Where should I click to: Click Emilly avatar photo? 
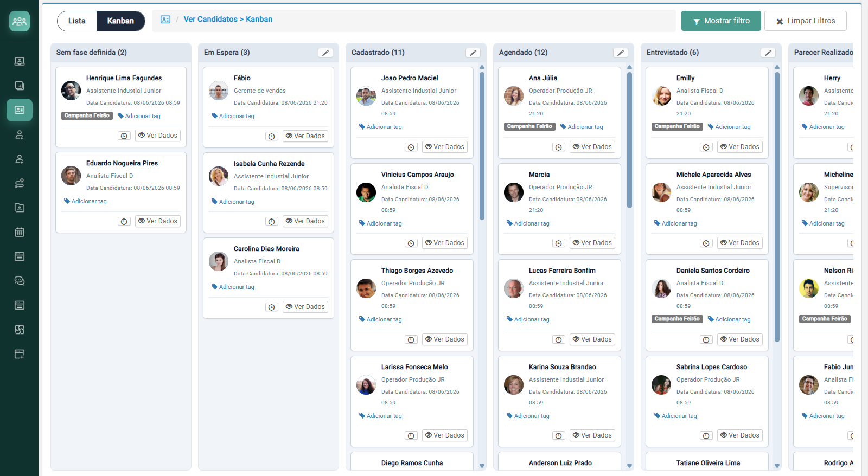point(661,96)
